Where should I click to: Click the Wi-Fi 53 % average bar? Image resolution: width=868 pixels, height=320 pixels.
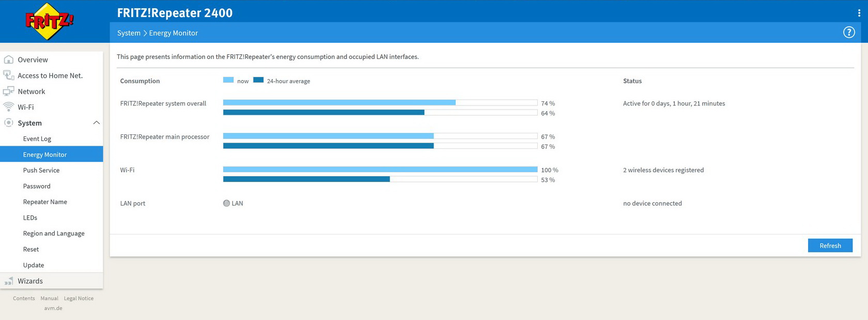380,179
